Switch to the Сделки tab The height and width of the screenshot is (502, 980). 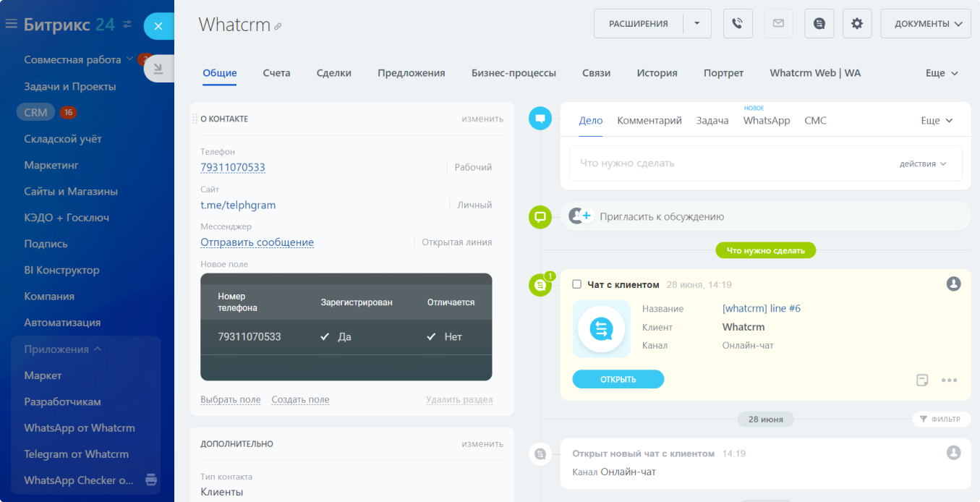[x=333, y=73]
